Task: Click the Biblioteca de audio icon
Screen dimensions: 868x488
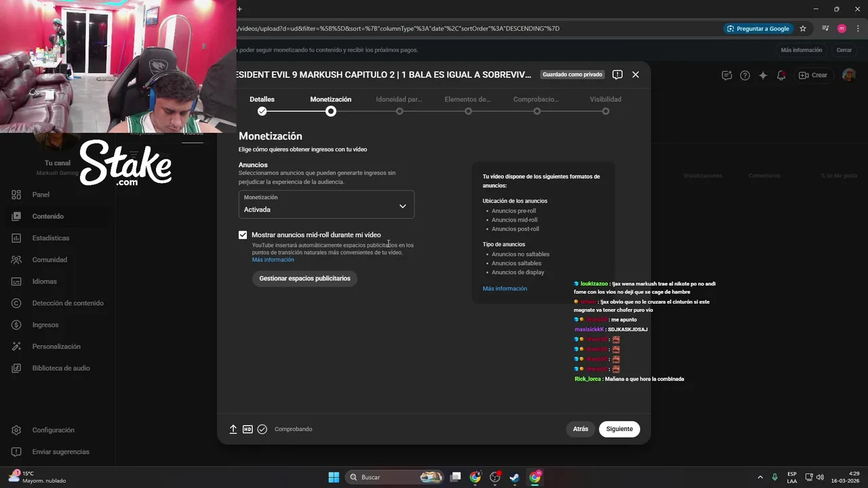Action: point(16,368)
